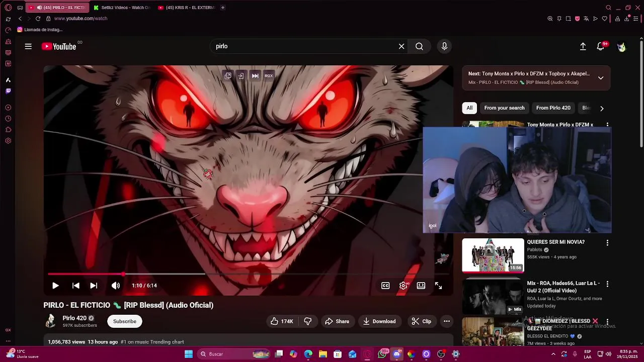The height and width of the screenshot is (362, 644).
Task: Open Opera snapshot tool icon
Action: (568, 19)
